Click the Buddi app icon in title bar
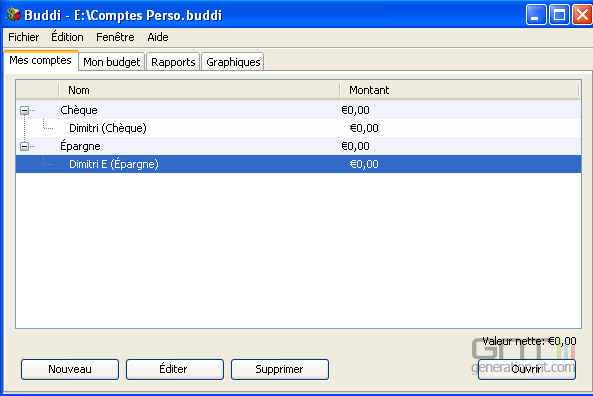The width and height of the screenshot is (593, 396). (x=13, y=14)
